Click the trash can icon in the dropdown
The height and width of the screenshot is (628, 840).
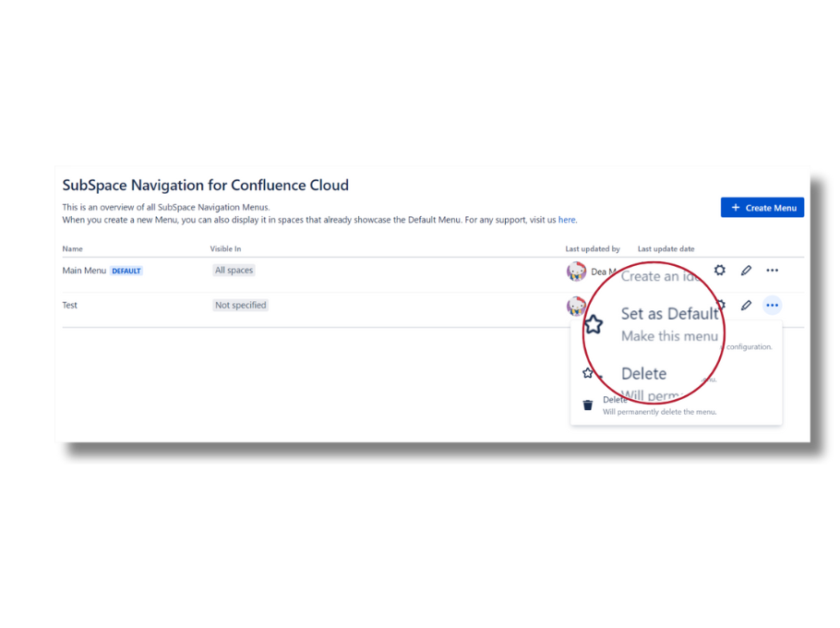pos(588,405)
